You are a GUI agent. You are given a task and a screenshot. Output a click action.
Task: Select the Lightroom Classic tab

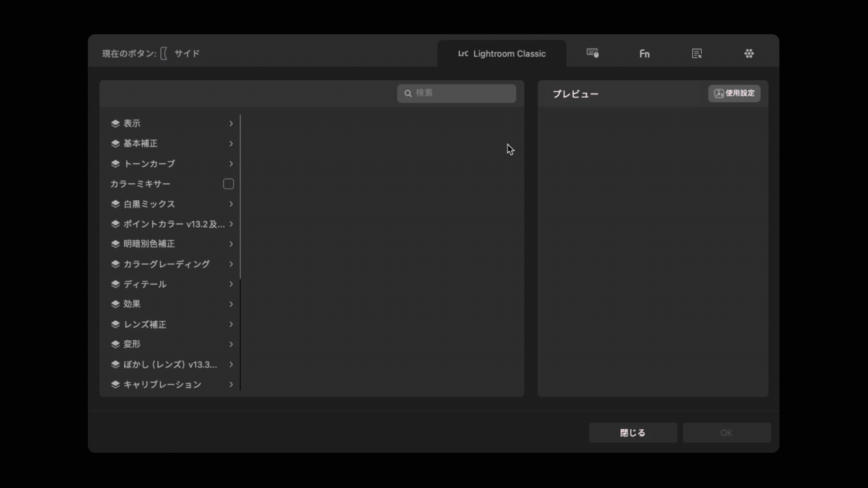tap(502, 54)
